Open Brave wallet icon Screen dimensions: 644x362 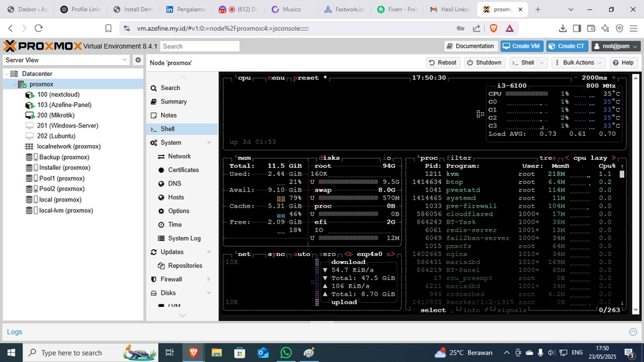(x=591, y=28)
